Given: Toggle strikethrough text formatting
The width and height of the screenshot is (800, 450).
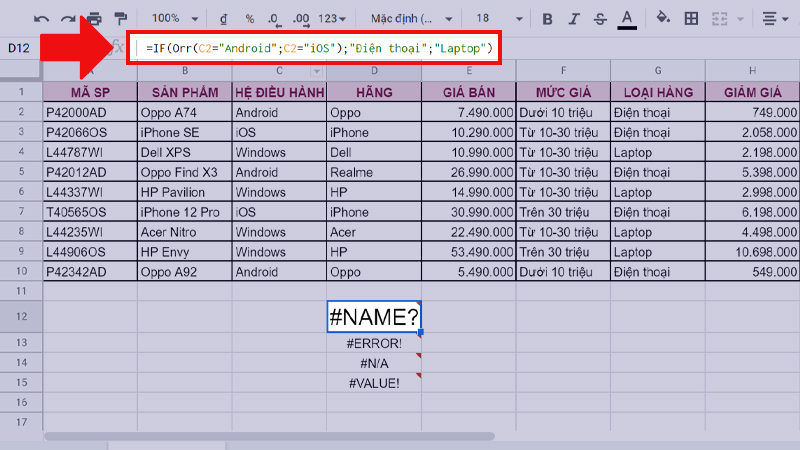Looking at the screenshot, I should coord(599,19).
